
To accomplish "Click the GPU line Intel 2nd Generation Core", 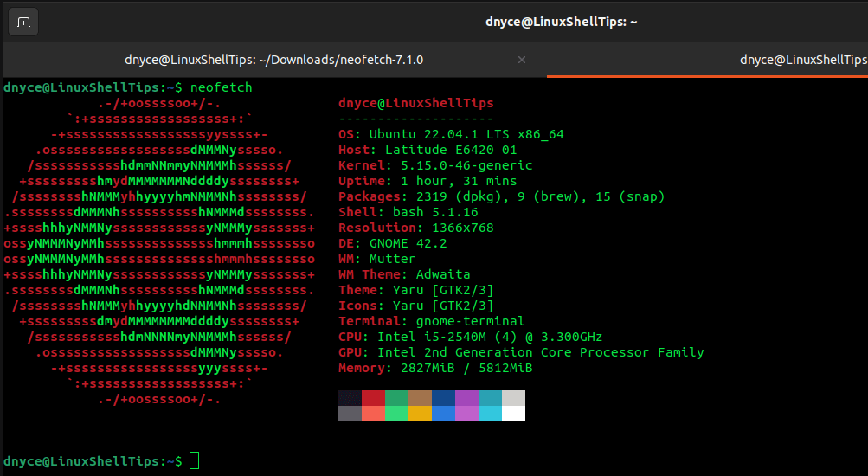I will (521, 352).
